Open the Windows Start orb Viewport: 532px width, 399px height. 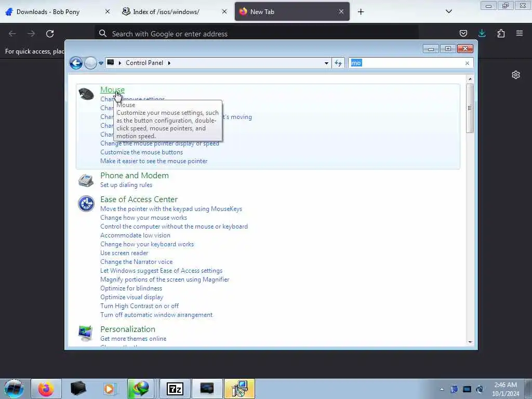[x=14, y=389]
